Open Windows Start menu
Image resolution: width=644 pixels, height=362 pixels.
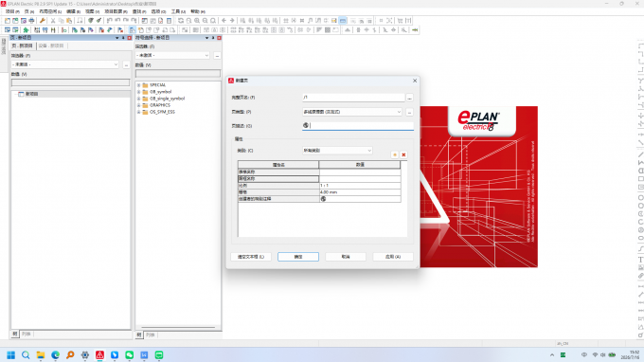click(x=11, y=355)
